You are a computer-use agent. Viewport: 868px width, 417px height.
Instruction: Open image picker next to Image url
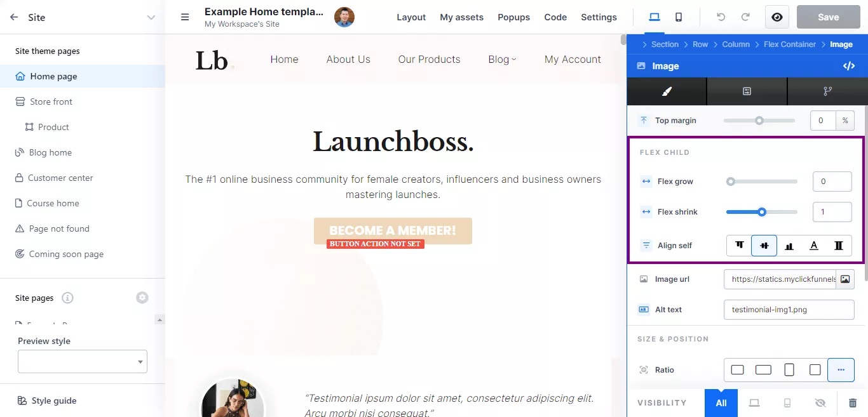tap(844, 279)
